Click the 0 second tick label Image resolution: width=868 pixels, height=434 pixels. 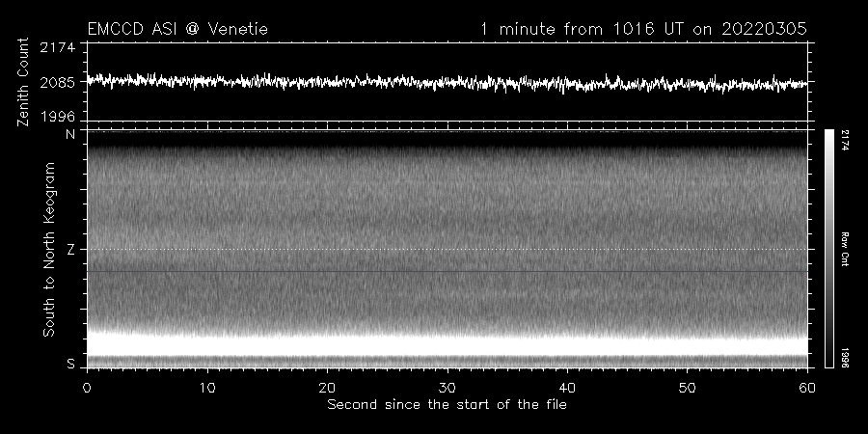pos(87,388)
